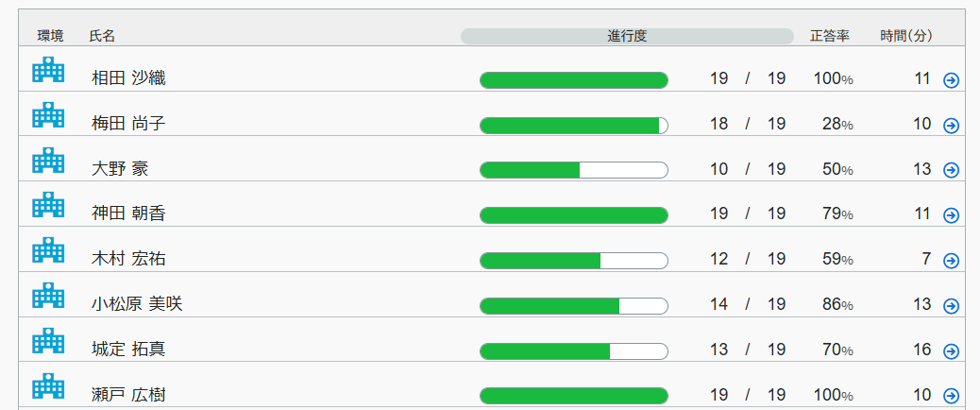Select student name 神田 朝香
Image resolution: width=980 pixels, height=410 pixels.
tap(128, 214)
